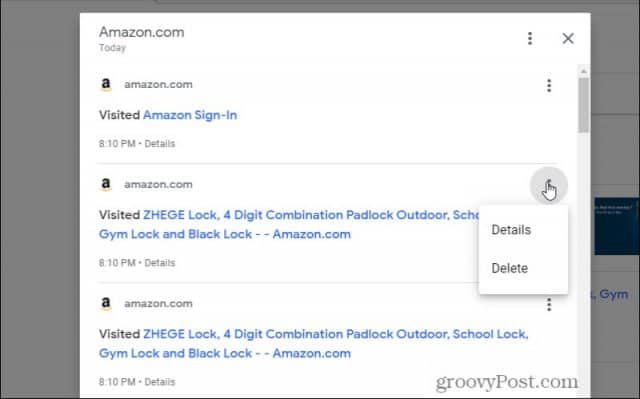
Task: Click Details under the third entry's timestamp
Action: [160, 382]
